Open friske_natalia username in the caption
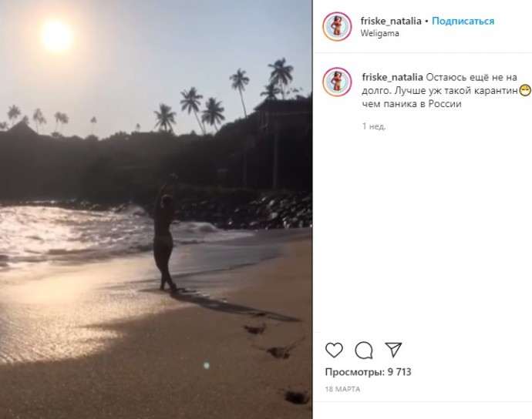This screenshot has height=419, width=532. (x=392, y=77)
